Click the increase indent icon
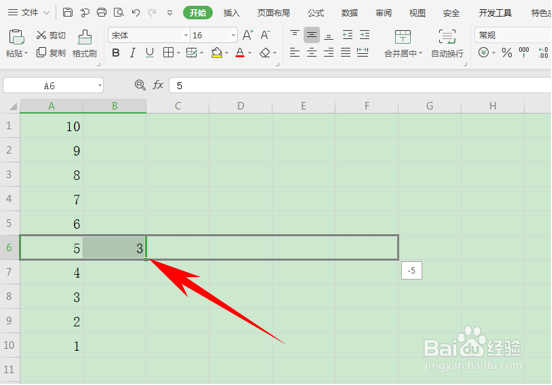 [x=365, y=34]
